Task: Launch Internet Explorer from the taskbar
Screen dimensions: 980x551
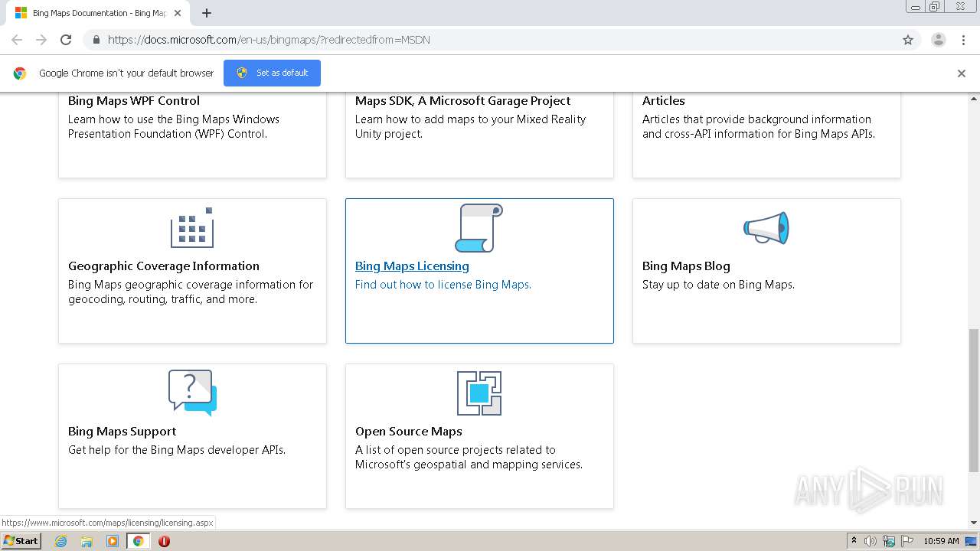Action: coord(61,541)
